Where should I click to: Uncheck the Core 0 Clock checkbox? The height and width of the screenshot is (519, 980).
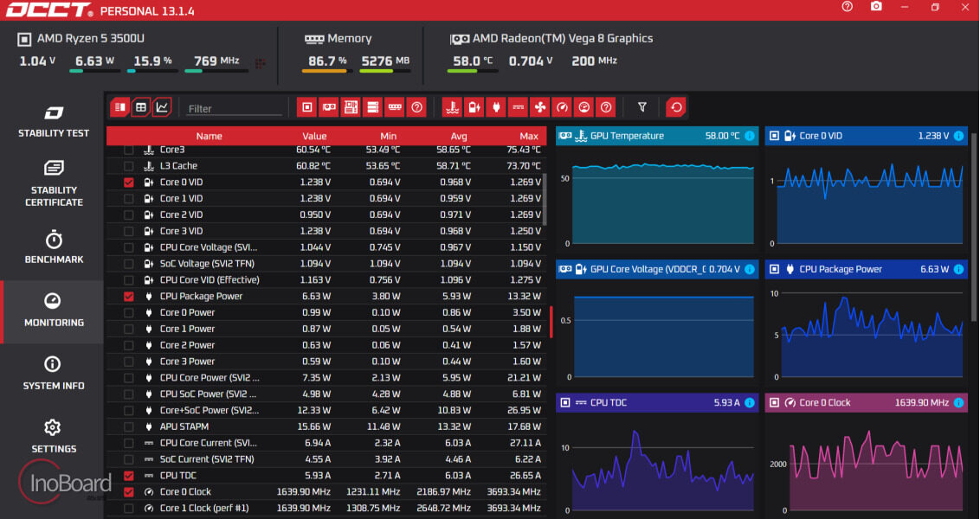129,492
